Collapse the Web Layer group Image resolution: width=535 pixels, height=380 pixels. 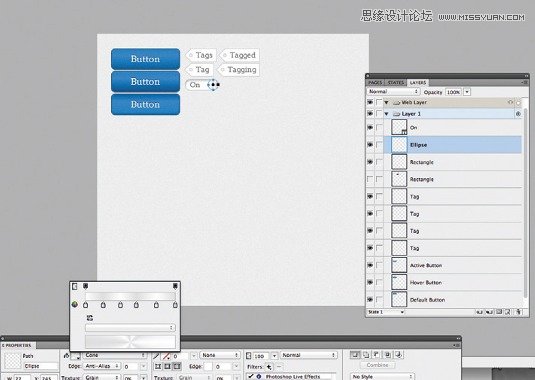tap(387, 102)
